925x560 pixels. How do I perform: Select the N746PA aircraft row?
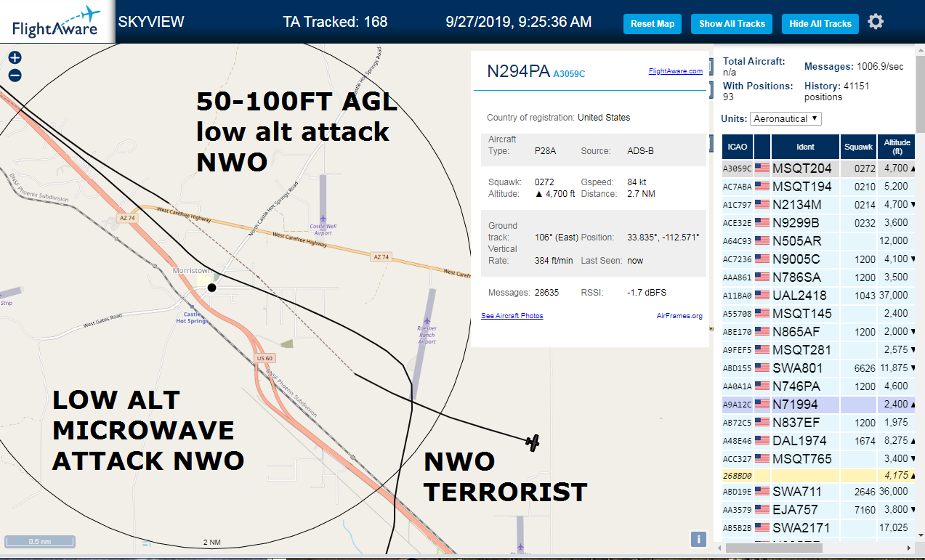820,386
